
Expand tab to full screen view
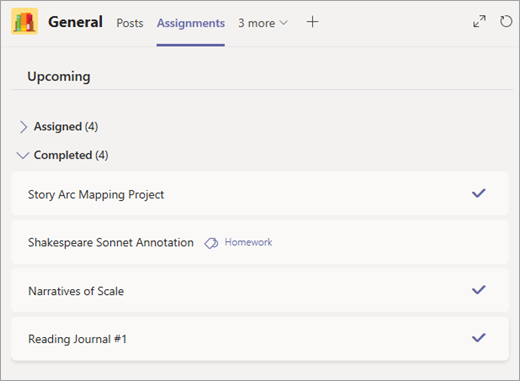[x=479, y=22]
